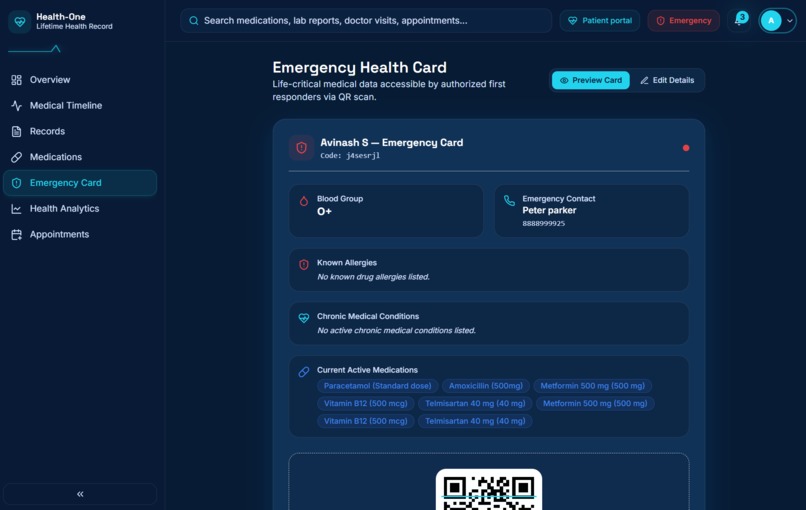Click the blood drop icon in Blood Group
The image size is (806, 510).
point(304,201)
